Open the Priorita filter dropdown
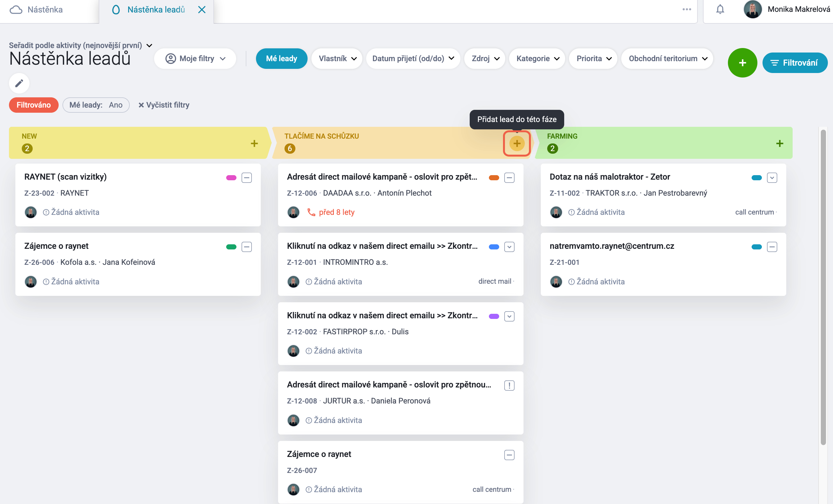Image resolution: width=833 pixels, height=504 pixels. point(594,59)
